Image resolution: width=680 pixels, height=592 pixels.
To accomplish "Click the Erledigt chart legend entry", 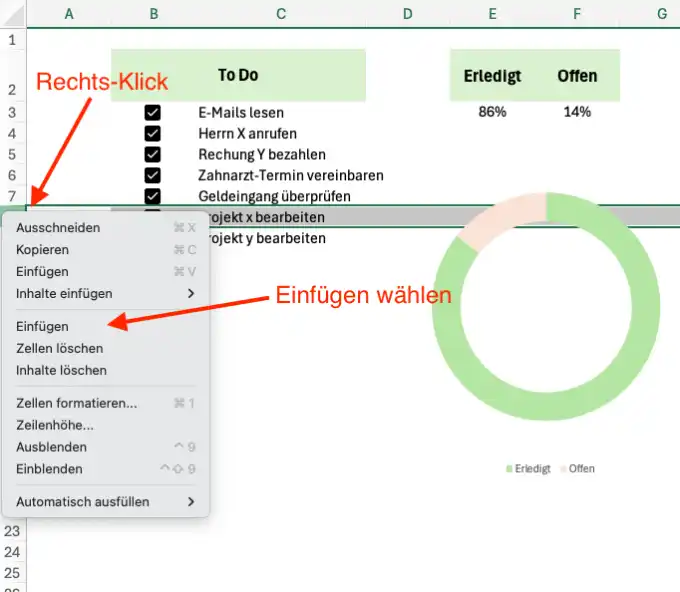I will pyautogui.click(x=528, y=469).
